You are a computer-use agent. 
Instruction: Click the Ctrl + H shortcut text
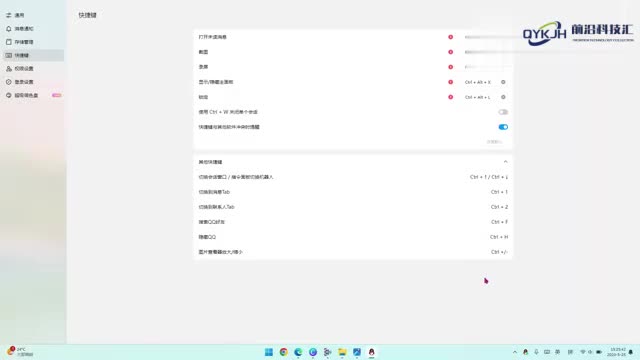point(499,237)
